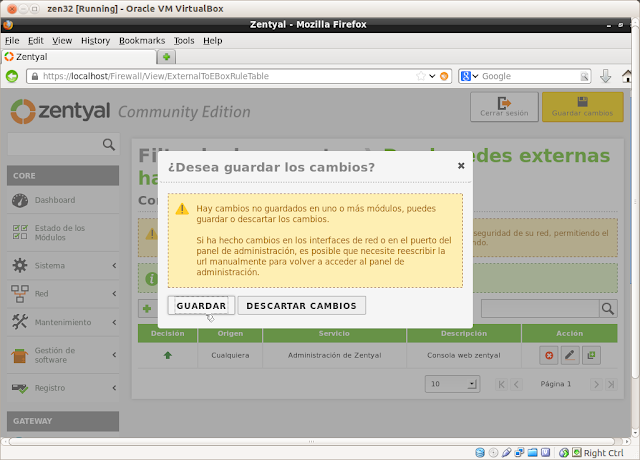Image resolution: width=640 pixels, height=460 pixels.
Task: Open the Bookmarks menu
Action: pyautogui.click(x=142, y=41)
